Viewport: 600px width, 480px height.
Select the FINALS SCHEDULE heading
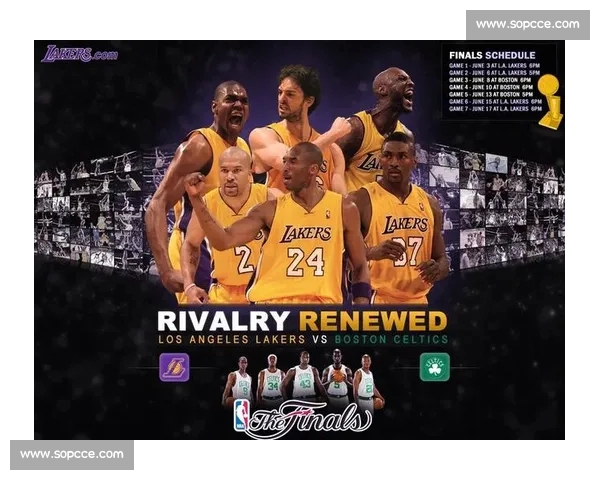coord(492,55)
